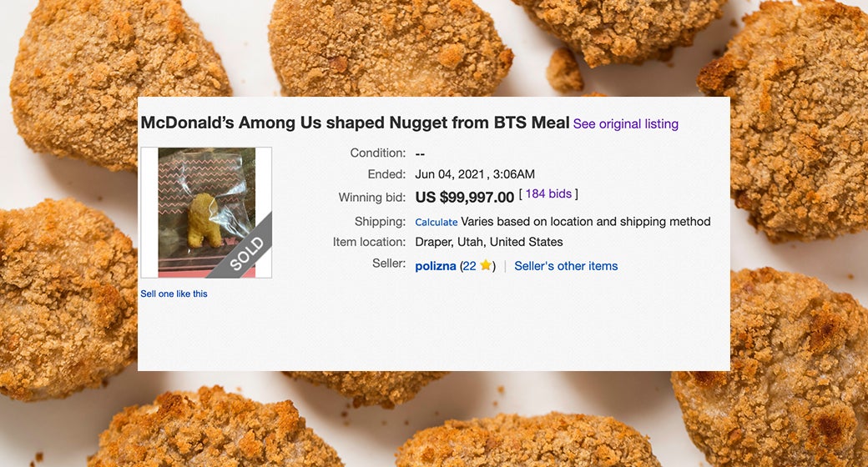Click the yellow feedback star icon
The width and height of the screenshot is (868, 467).
486,266
